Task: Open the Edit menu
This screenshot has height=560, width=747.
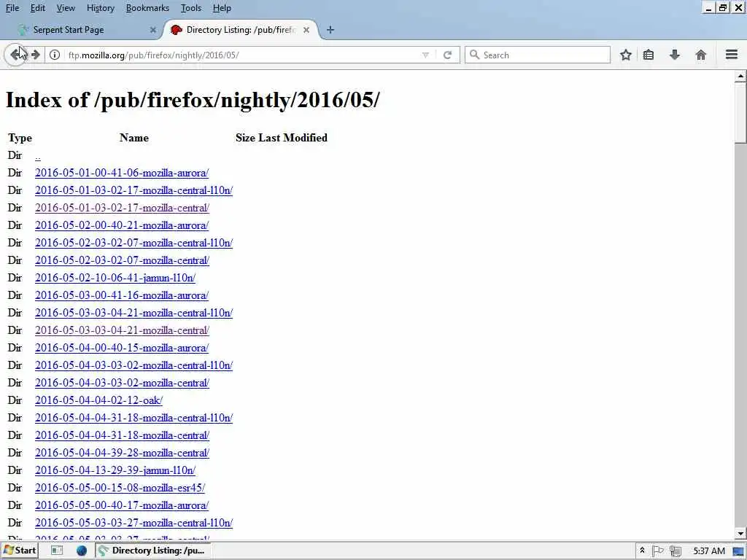Action: 38,8
